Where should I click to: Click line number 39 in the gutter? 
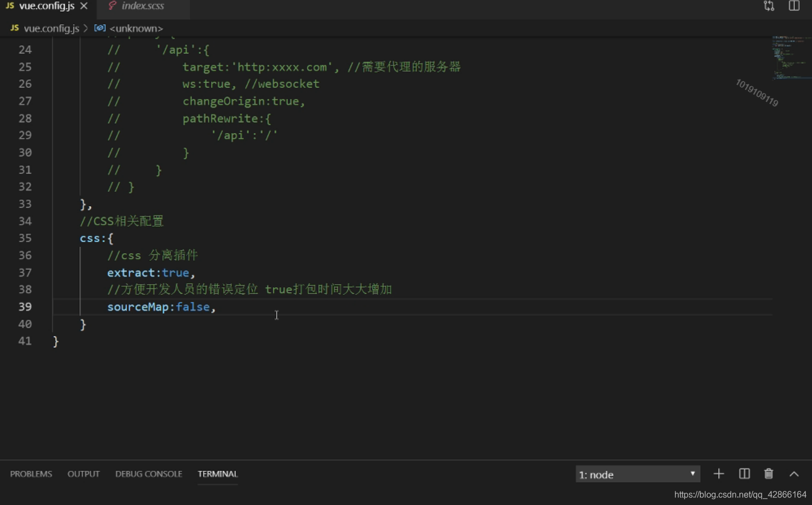pyautogui.click(x=25, y=307)
